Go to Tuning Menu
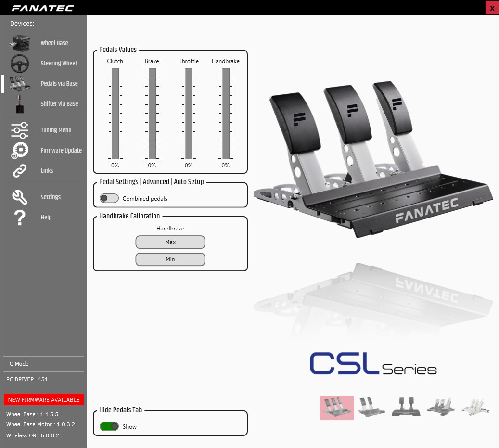Image resolution: width=499 pixels, height=448 pixels. [56, 130]
